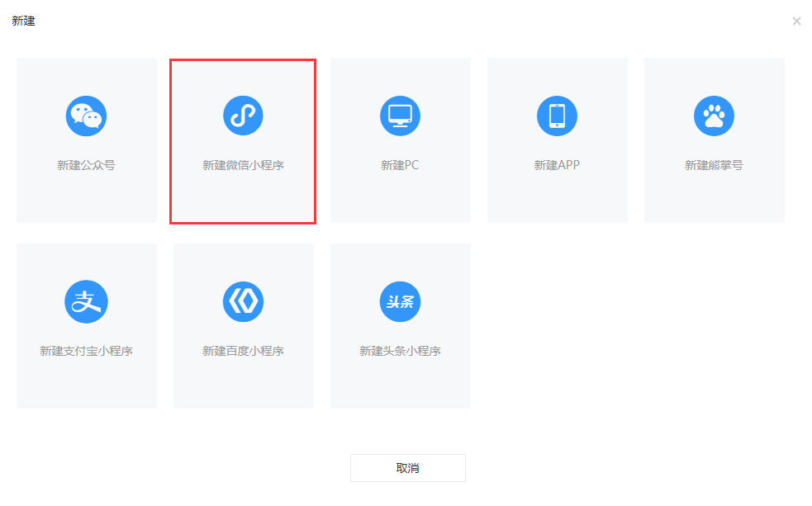
Task: Choose the 新建PC label
Action: pos(400,165)
